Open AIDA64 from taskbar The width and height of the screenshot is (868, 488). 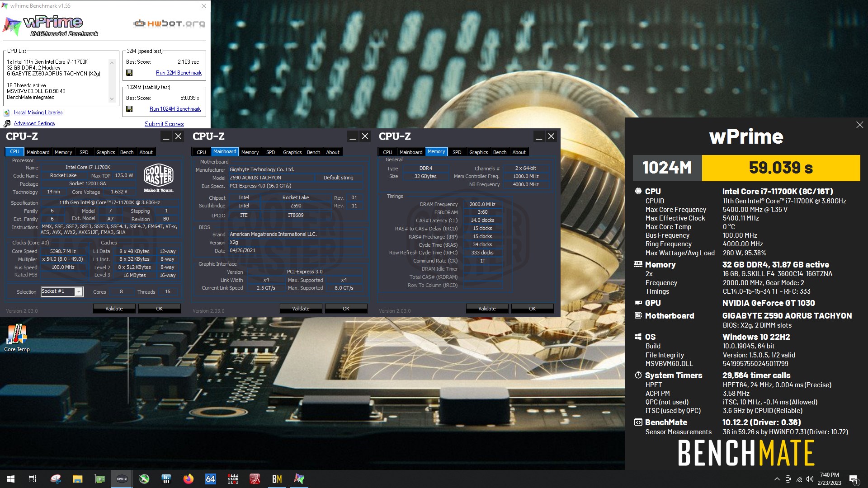click(x=211, y=479)
